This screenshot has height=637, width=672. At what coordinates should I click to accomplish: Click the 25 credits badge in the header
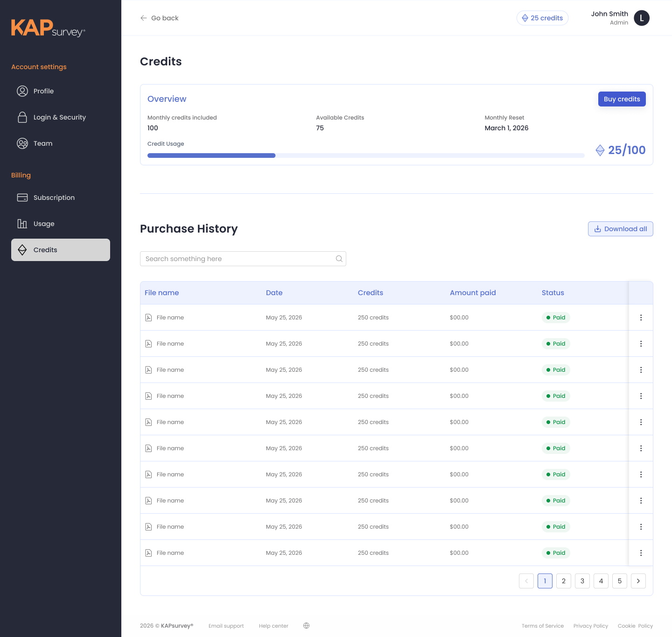542,18
